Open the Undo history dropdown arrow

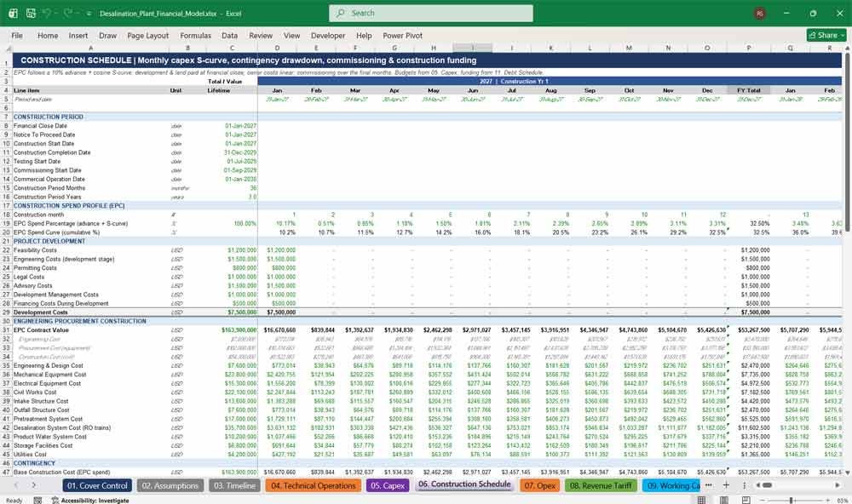[x=57, y=14]
